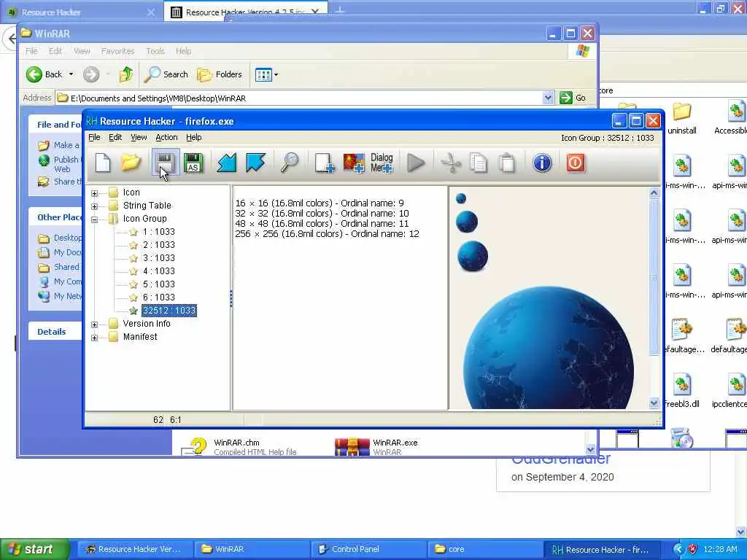Image resolution: width=747 pixels, height=560 pixels.
Task: Open the WinRAR.chm help file
Action: coord(239,447)
